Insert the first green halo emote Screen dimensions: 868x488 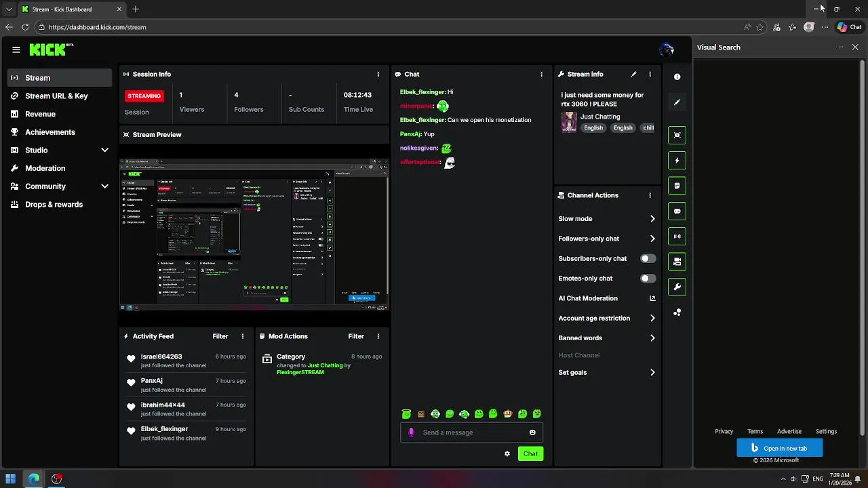(406, 414)
